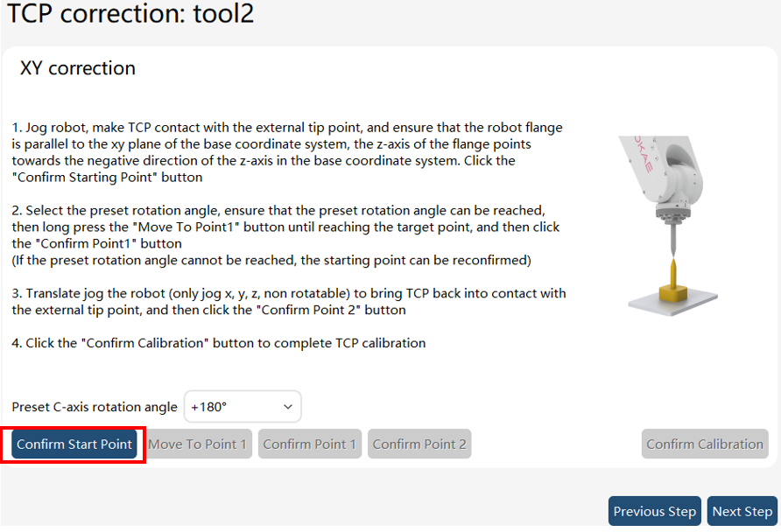
Task: Click the gray base plate in the illustration
Action: tap(673, 302)
